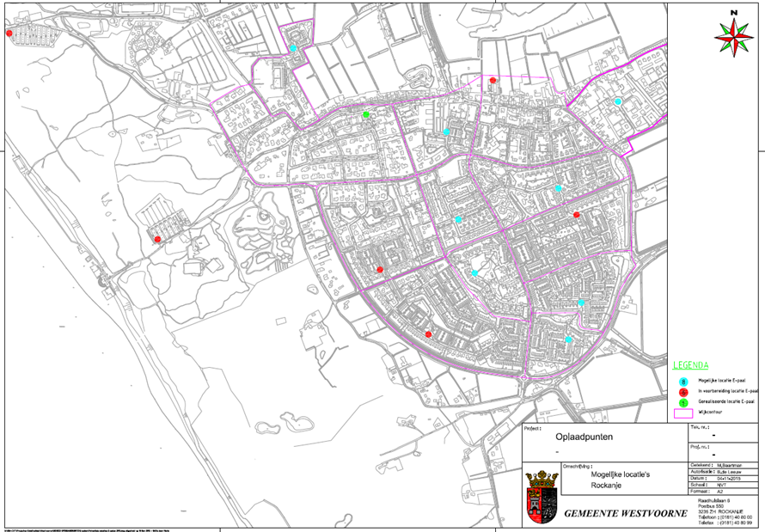Click the scale value 'NVT'
Viewport: 765px width, 532px height.
click(721, 486)
